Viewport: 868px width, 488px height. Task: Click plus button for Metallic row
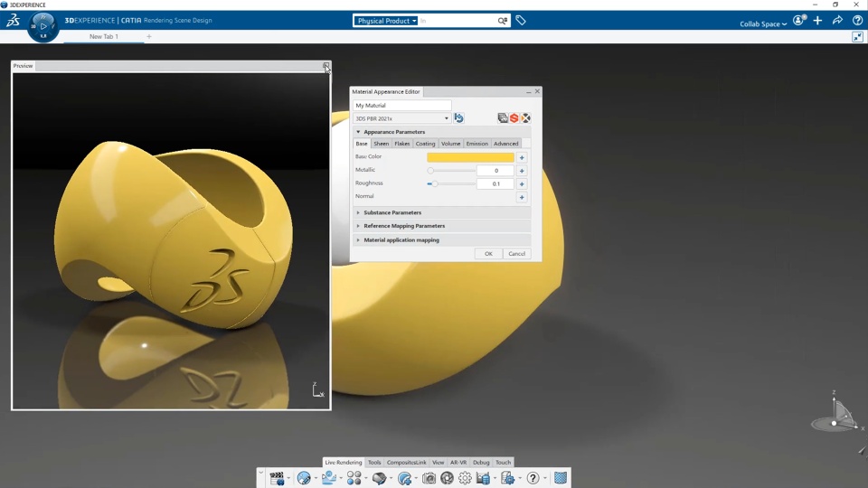tap(522, 171)
